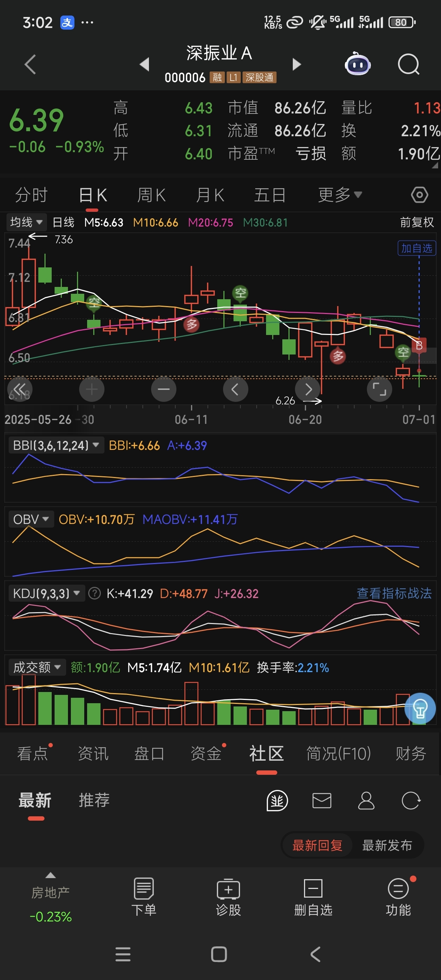Move chart left with circular arrow

pyautogui.click(x=235, y=389)
